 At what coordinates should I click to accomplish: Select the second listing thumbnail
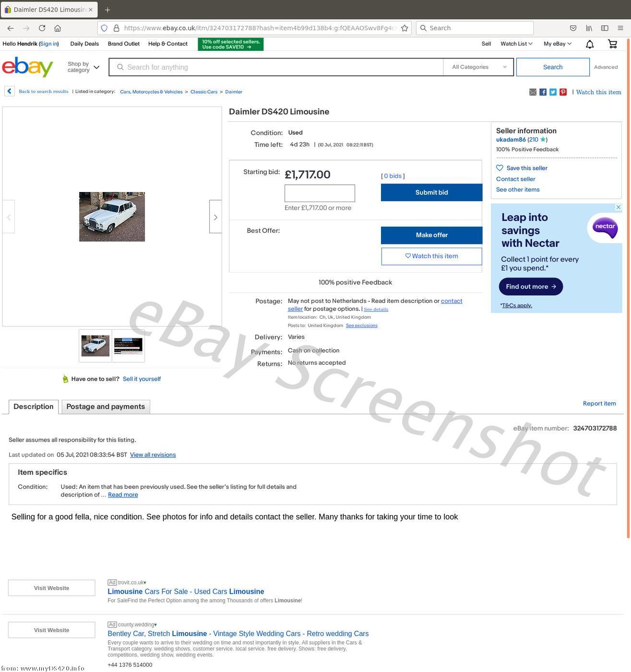128,346
